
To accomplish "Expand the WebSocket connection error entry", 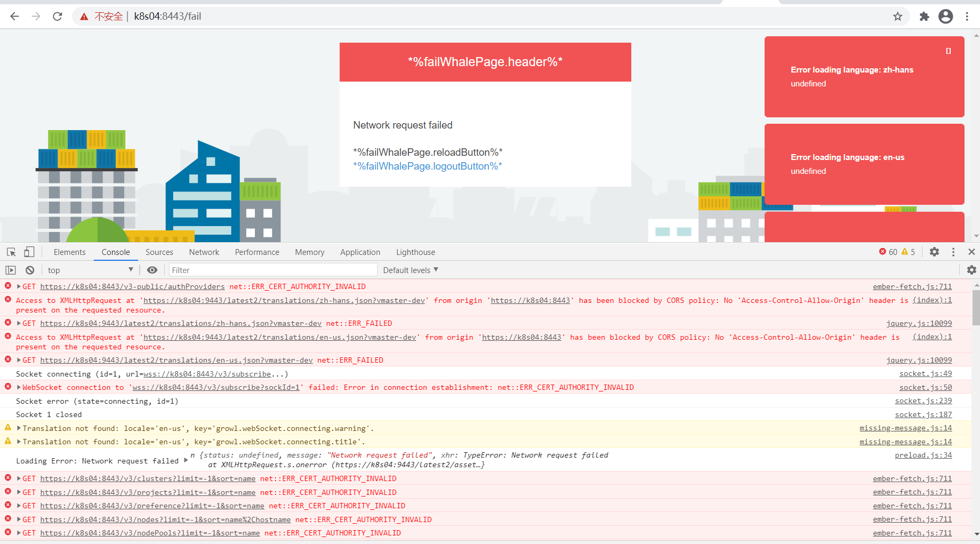I will point(19,388).
